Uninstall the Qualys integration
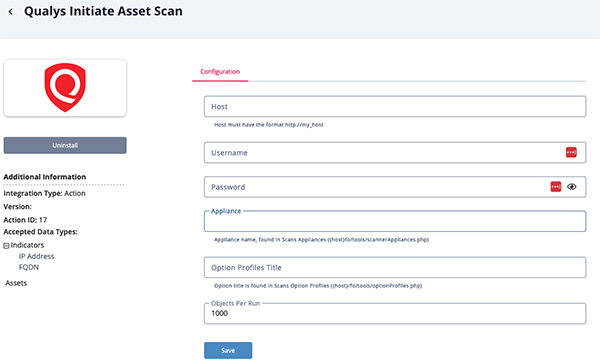 65,145
